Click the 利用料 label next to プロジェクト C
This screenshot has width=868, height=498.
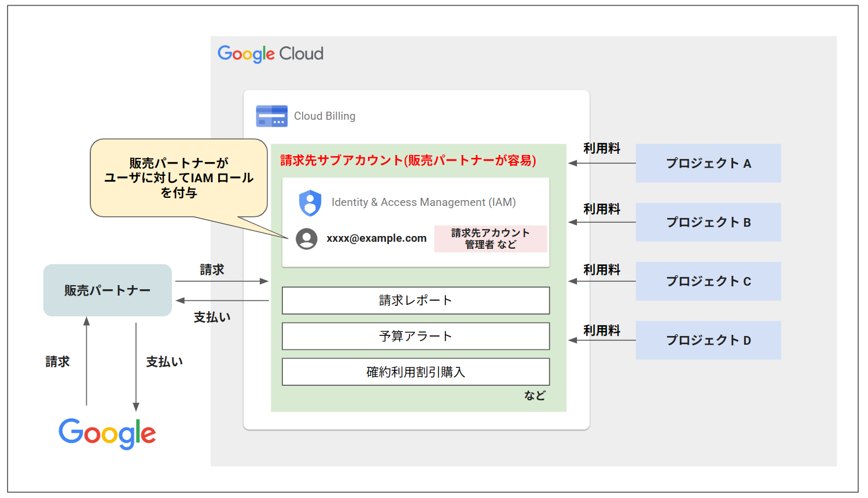click(x=602, y=270)
